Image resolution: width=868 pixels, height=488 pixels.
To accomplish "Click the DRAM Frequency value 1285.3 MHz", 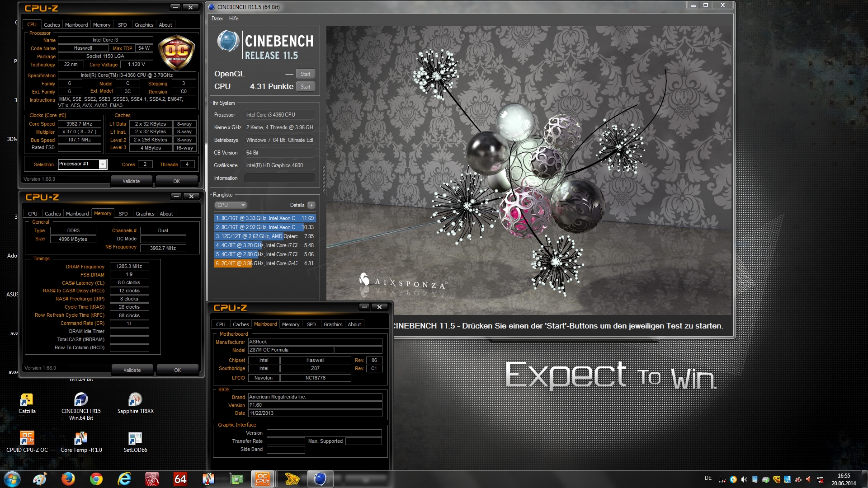I will click(x=129, y=267).
